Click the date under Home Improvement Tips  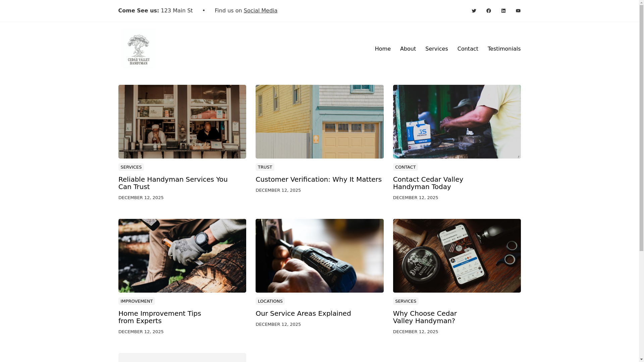click(141, 332)
